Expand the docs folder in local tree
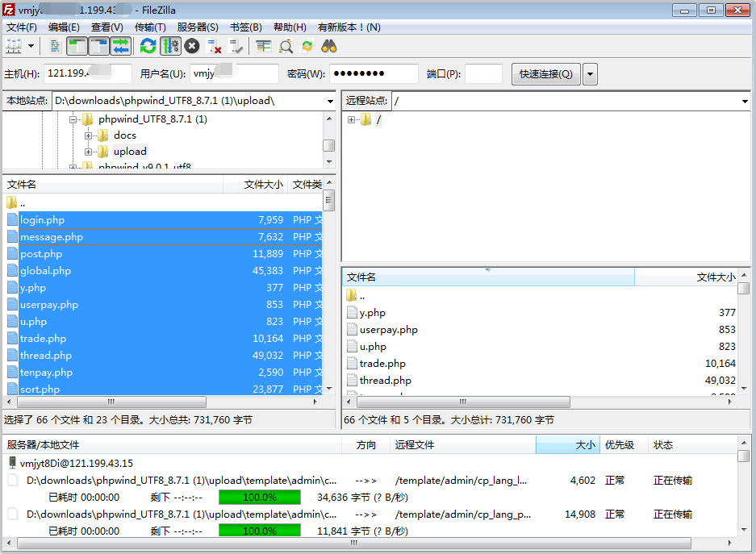This screenshot has height=554, width=756. 88,137
